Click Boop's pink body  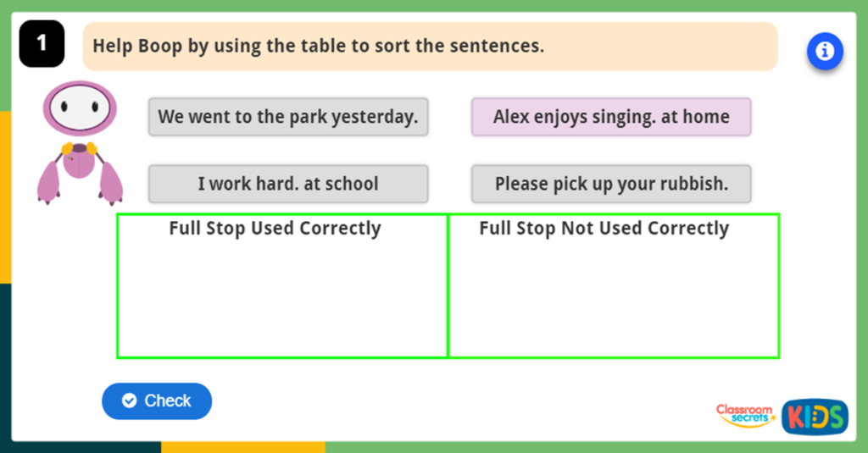pos(79,161)
